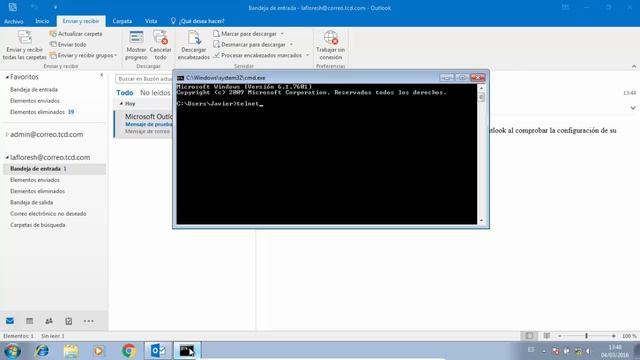Image resolution: width=640 pixels, height=360 pixels.
Task: Select Carpetas de búsqueda folder
Action: click(x=38, y=225)
